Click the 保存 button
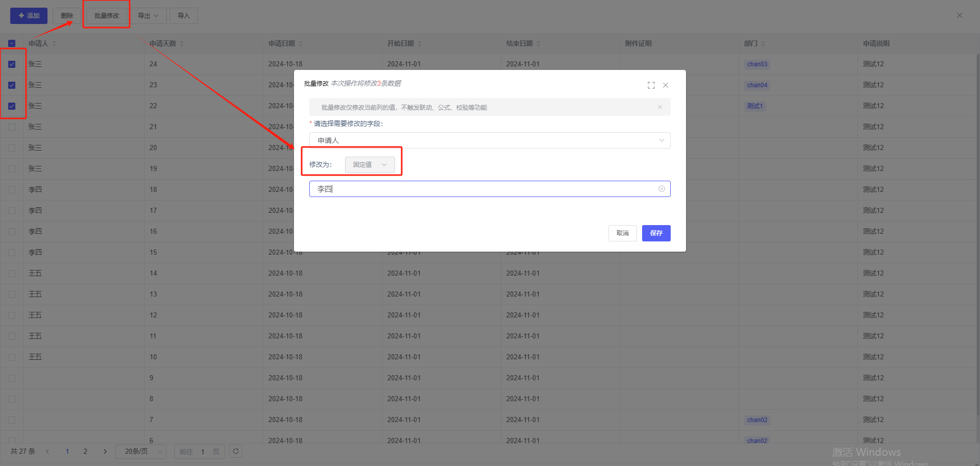 point(656,233)
